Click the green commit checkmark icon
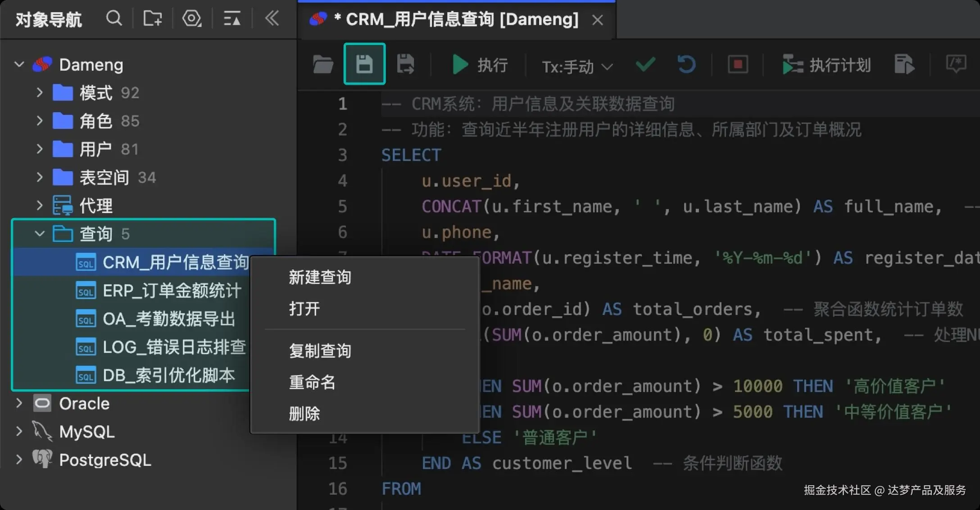Viewport: 980px width, 510px height. click(x=645, y=64)
